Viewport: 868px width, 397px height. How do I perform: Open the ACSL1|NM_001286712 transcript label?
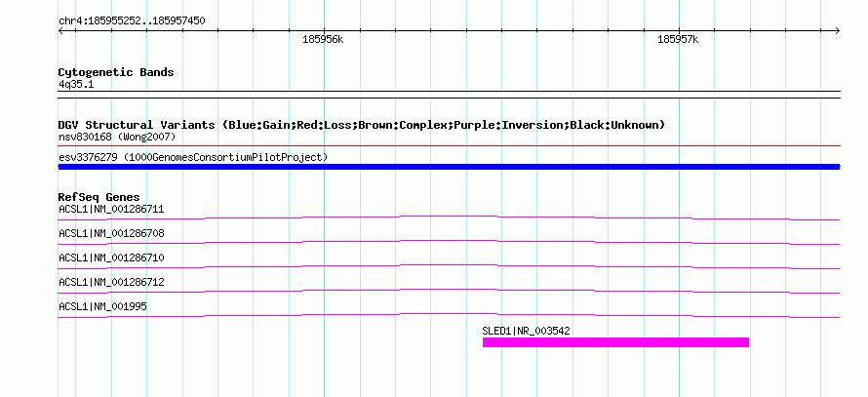click(x=111, y=282)
